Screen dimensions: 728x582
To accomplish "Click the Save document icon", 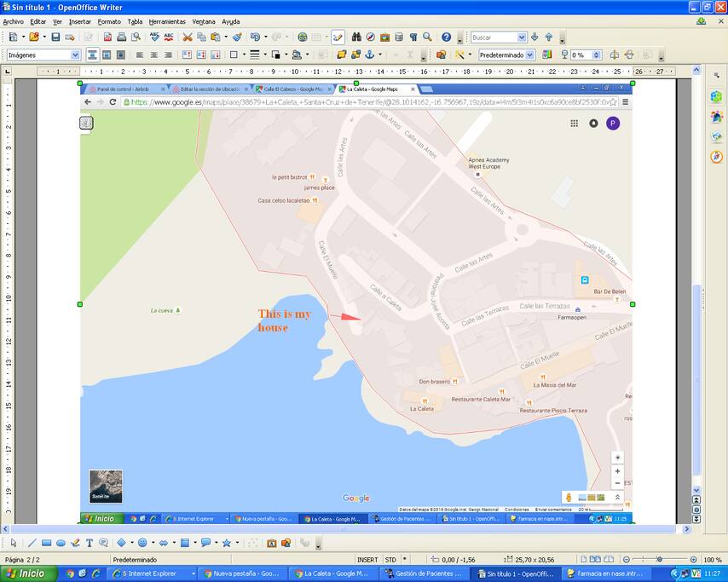I will point(55,37).
